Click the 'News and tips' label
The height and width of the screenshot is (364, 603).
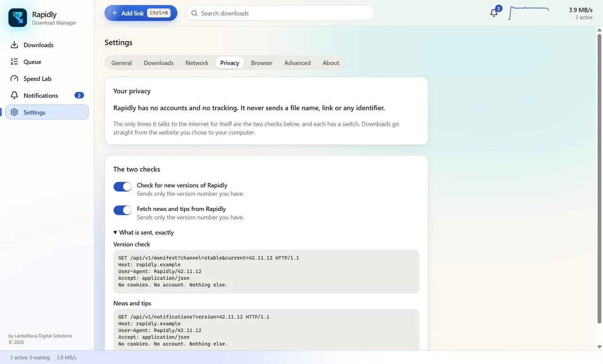coord(132,303)
